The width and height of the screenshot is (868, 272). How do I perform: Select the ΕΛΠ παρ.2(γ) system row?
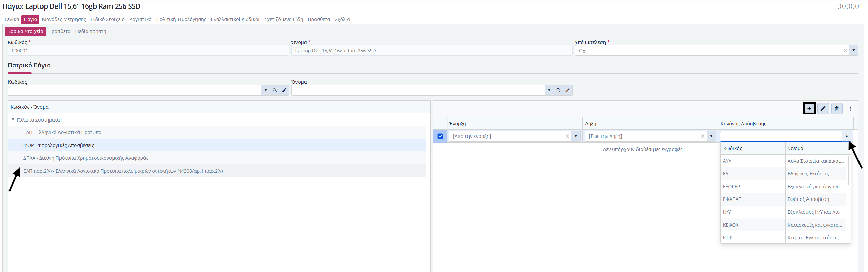pos(217,171)
